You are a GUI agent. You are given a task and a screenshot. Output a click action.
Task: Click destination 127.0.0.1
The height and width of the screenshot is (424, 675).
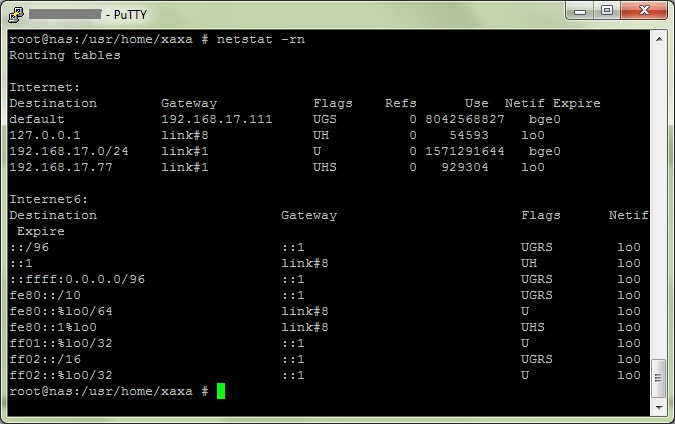(x=45, y=135)
